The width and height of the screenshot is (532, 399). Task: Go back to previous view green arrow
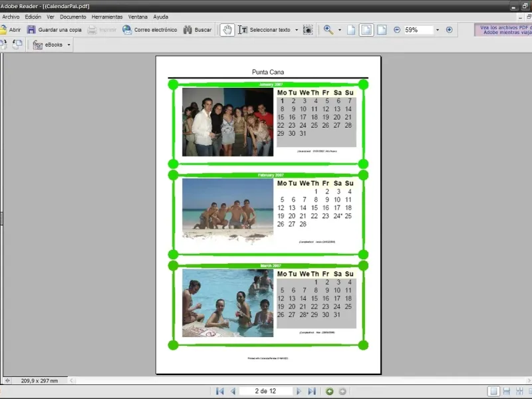point(329,391)
